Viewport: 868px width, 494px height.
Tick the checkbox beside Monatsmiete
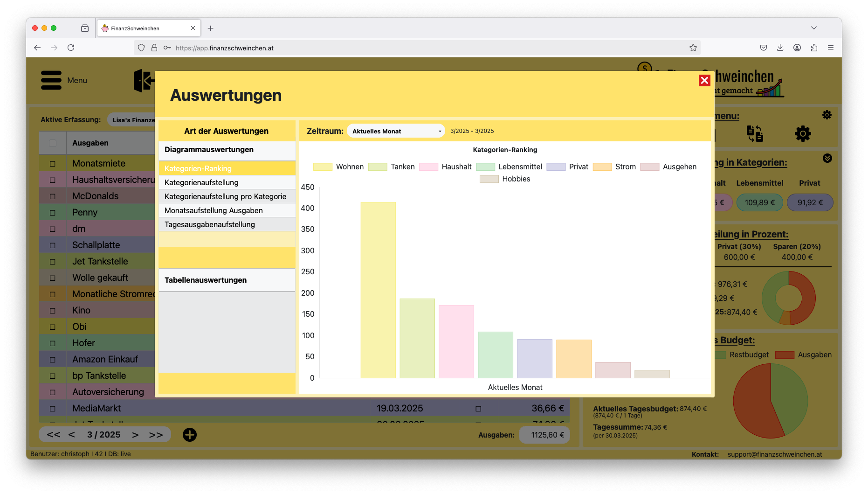(53, 164)
